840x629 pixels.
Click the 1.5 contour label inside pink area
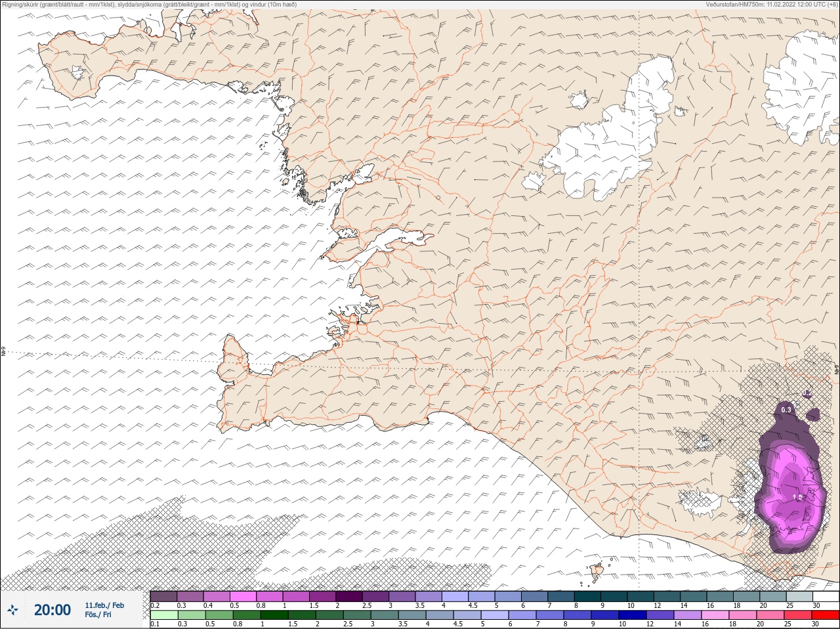798,498
